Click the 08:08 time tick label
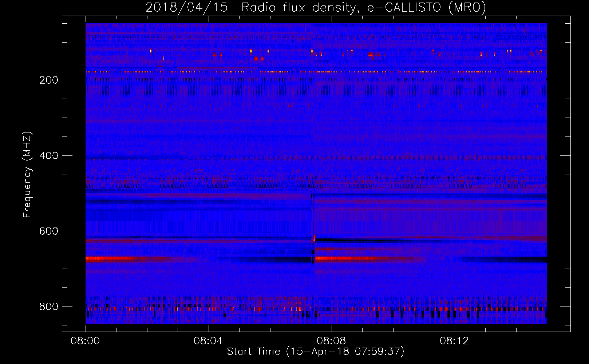Screen dimensions: 589x364 (331, 341)
